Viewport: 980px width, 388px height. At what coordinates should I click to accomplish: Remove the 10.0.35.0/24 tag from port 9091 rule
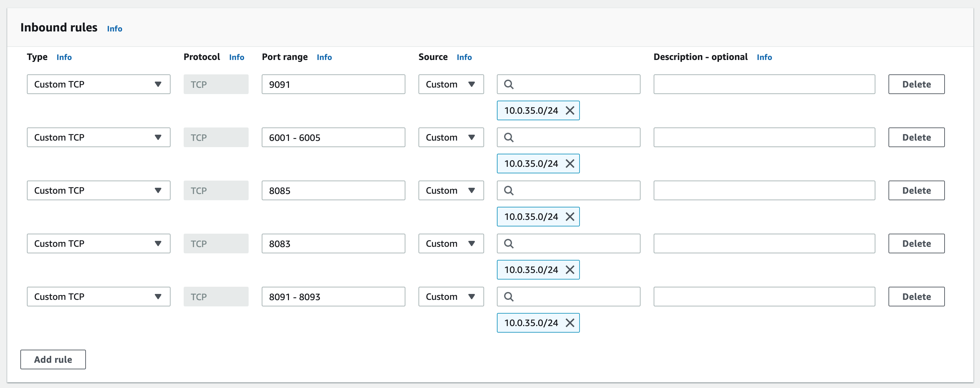tap(569, 110)
